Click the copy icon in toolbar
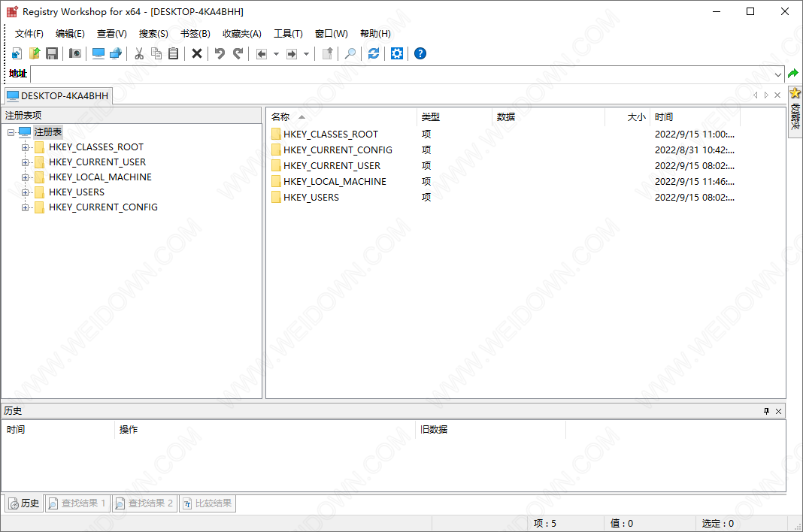This screenshot has width=803, height=532. click(x=156, y=53)
